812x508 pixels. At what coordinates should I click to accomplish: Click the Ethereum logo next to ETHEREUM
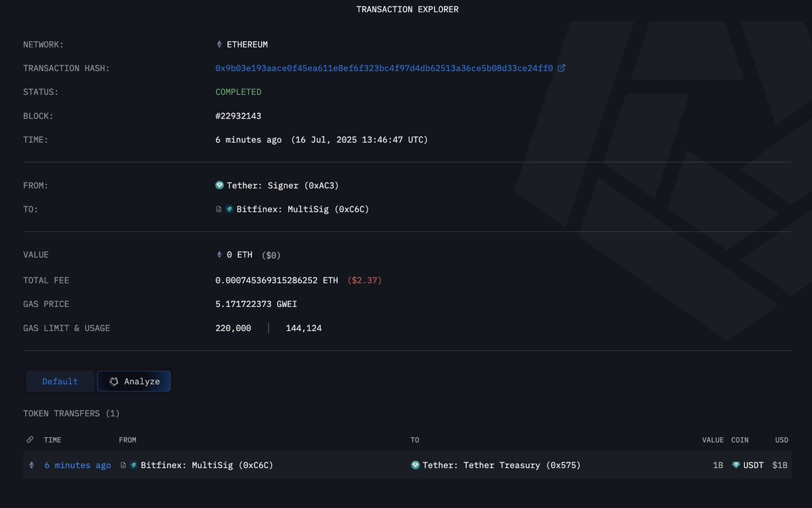click(x=219, y=45)
